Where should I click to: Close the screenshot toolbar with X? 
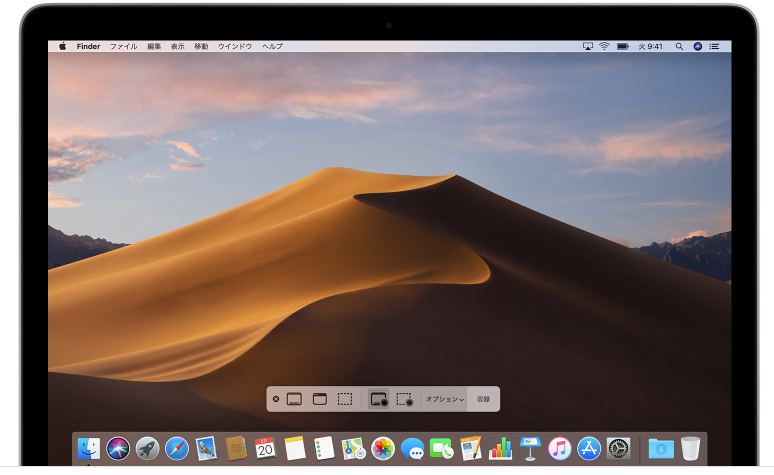[x=276, y=399]
